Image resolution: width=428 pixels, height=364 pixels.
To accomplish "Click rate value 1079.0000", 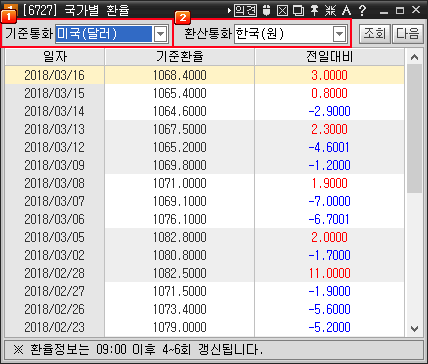I will (x=180, y=327).
